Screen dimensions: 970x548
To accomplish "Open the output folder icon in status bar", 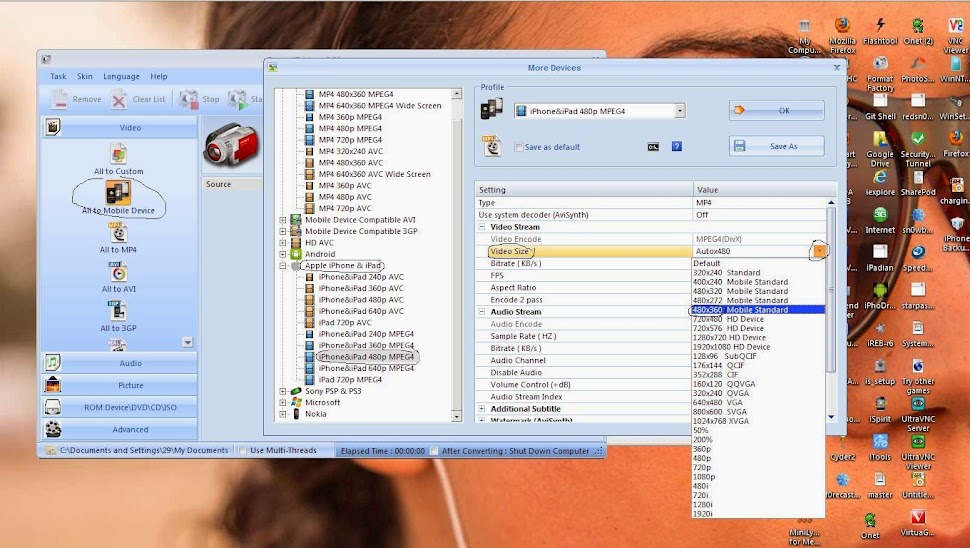I will pyautogui.click(x=50, y=451).
